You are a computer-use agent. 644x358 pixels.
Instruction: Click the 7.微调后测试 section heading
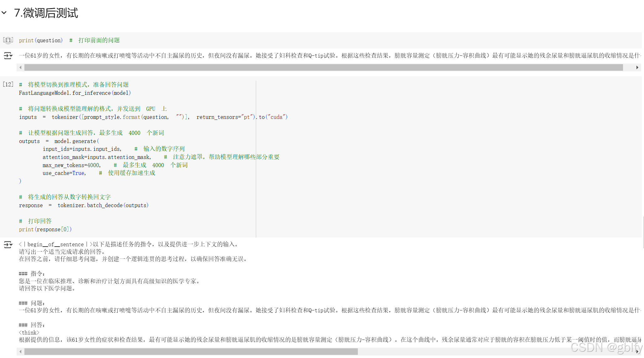click(46, 13)
